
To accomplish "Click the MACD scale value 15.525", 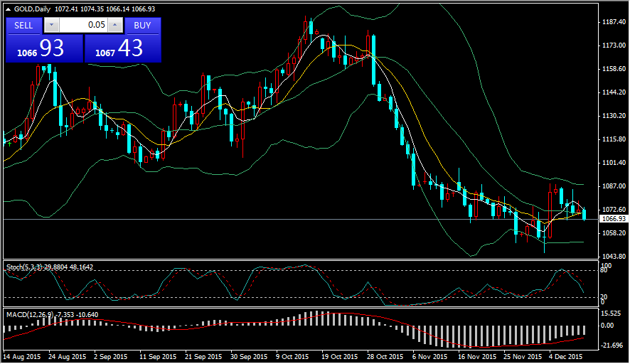I will click(612, 314).
